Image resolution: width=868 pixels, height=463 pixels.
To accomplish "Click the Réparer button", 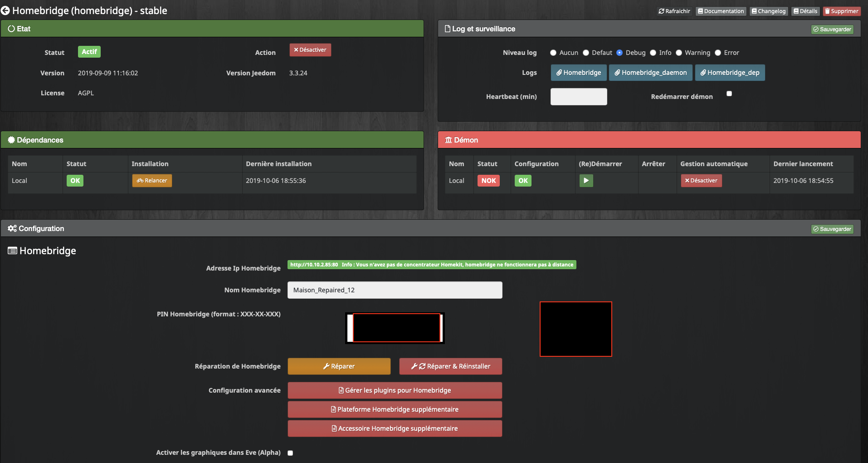I will (339, 366).
